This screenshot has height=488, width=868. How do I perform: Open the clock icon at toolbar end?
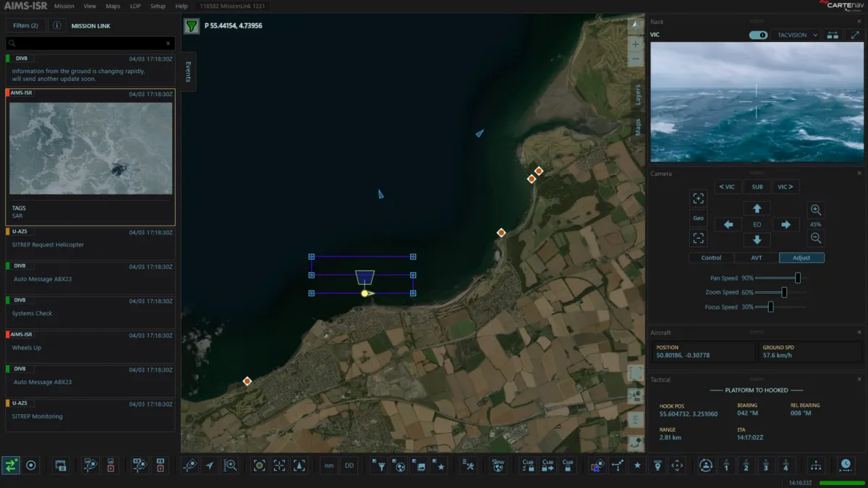845,465
